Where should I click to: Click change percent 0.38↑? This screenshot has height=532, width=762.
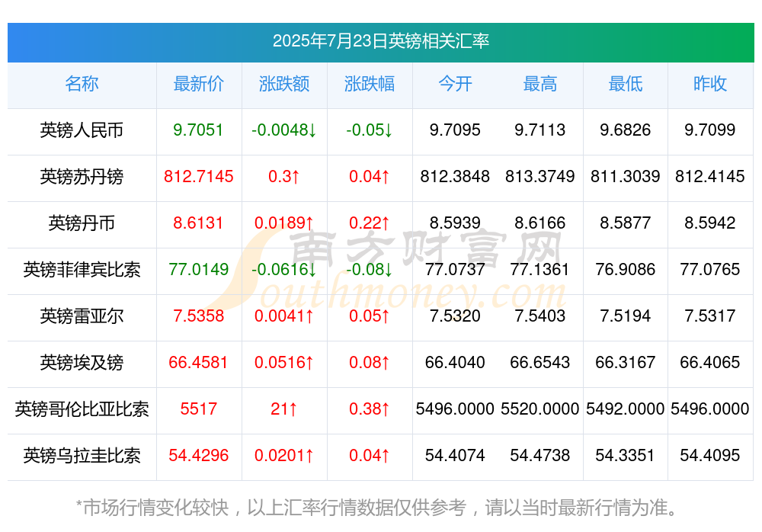(370, 409)
